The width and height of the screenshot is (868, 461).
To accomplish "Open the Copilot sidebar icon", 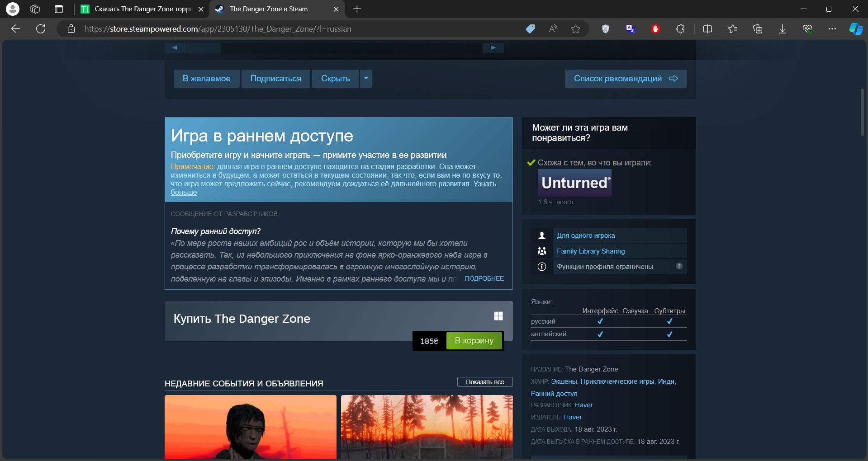I will tap(856, 29).
